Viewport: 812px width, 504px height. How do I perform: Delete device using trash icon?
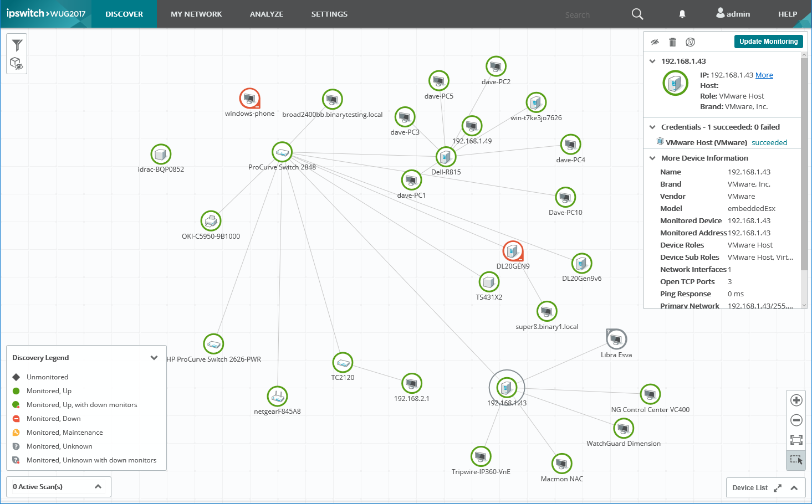tap(672, 42)
